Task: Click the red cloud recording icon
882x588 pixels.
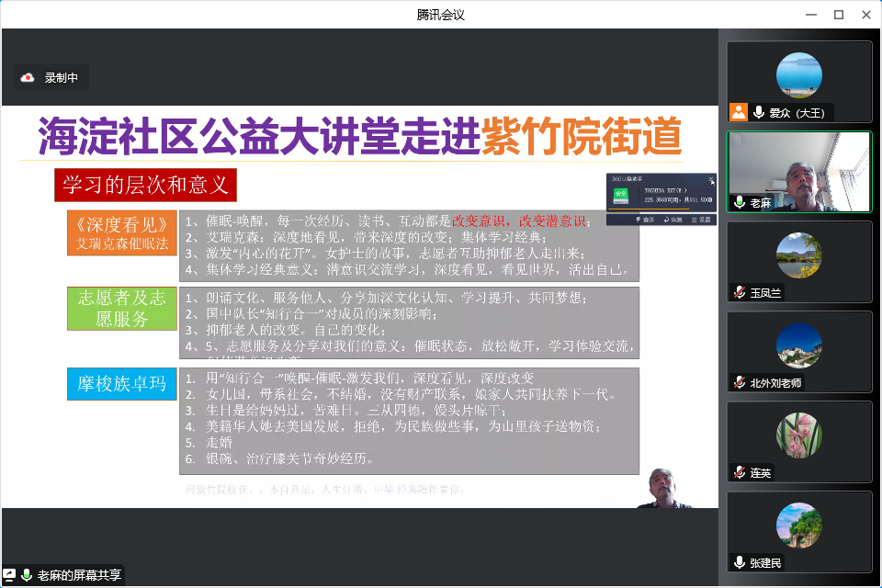Action: pos(28,78)
